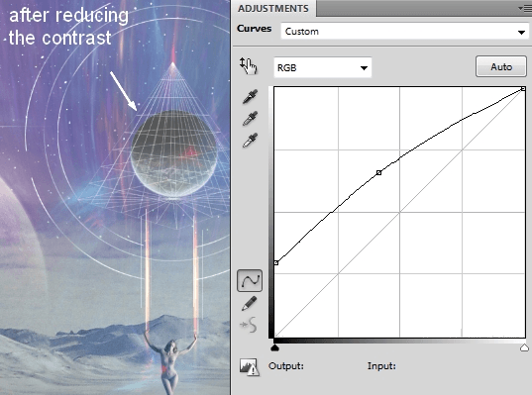Click the Auto button
Screen dimensions: 532x395
click(x=501, y=66)
